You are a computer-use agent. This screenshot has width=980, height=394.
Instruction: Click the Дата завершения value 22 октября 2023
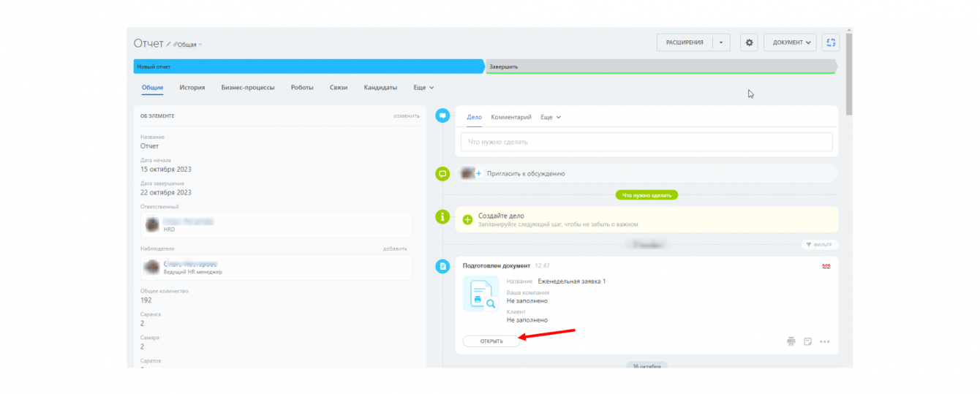click(166, 193)
